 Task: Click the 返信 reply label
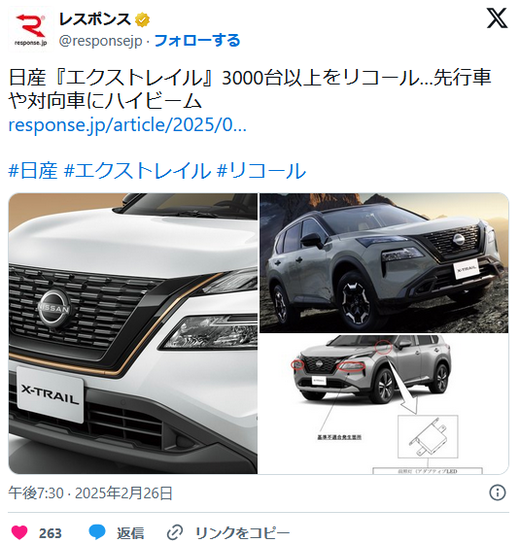point(130,533)
